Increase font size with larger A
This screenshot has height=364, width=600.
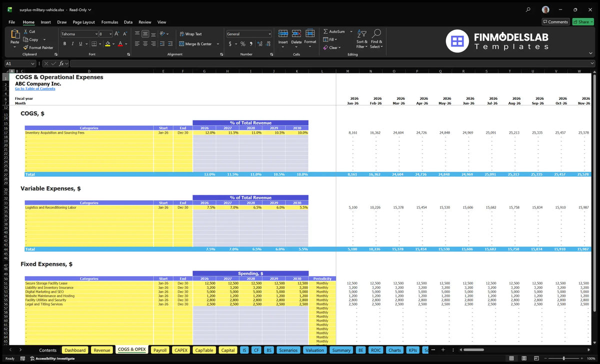coord(117,34)
